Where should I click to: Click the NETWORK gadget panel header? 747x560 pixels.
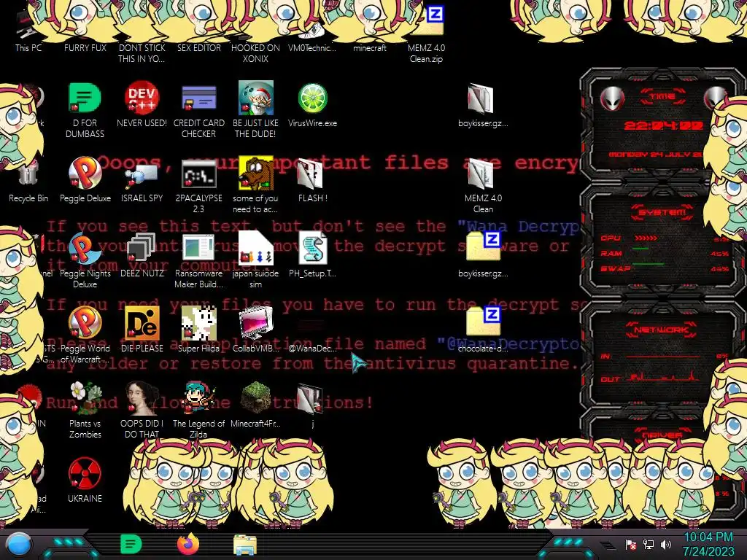[x=661, y=330]
